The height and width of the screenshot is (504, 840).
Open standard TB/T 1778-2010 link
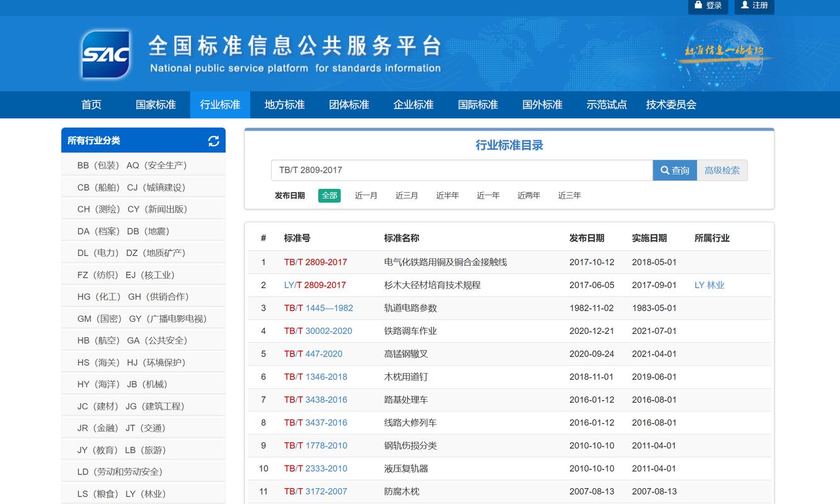tap(316, 445)
